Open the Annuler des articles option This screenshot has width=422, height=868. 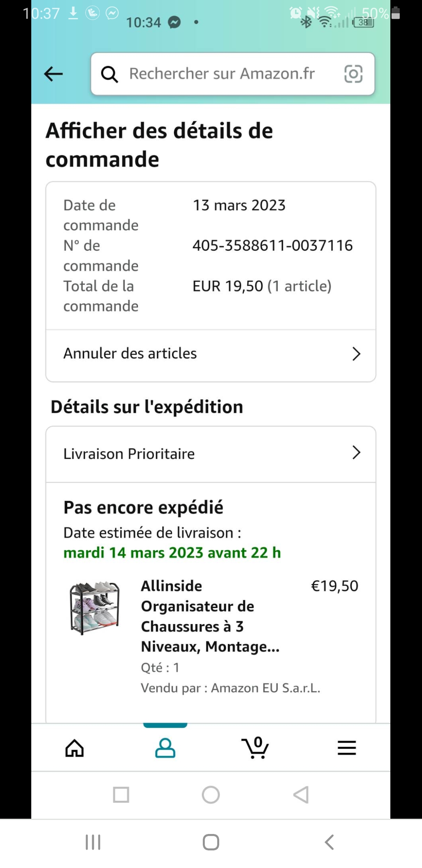(130, 354)
